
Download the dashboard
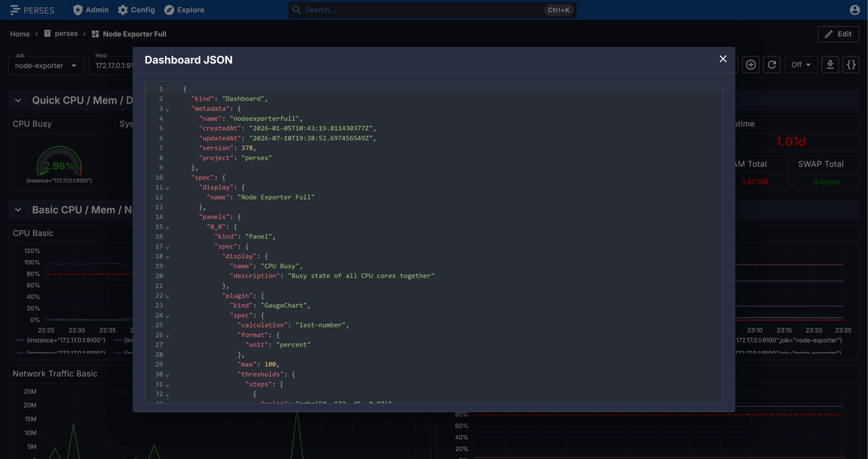click(x=830, y=65)
